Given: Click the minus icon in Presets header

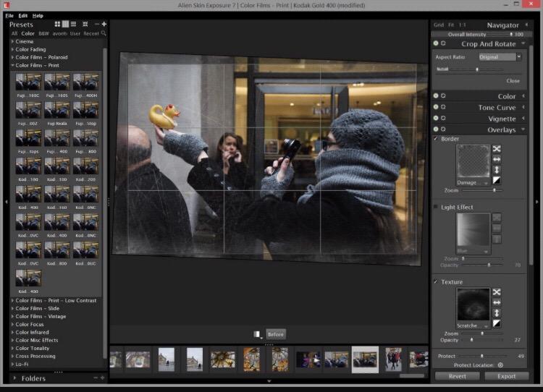Looking at the screenshot, I should pyautogui.click(x=96, y=24).
